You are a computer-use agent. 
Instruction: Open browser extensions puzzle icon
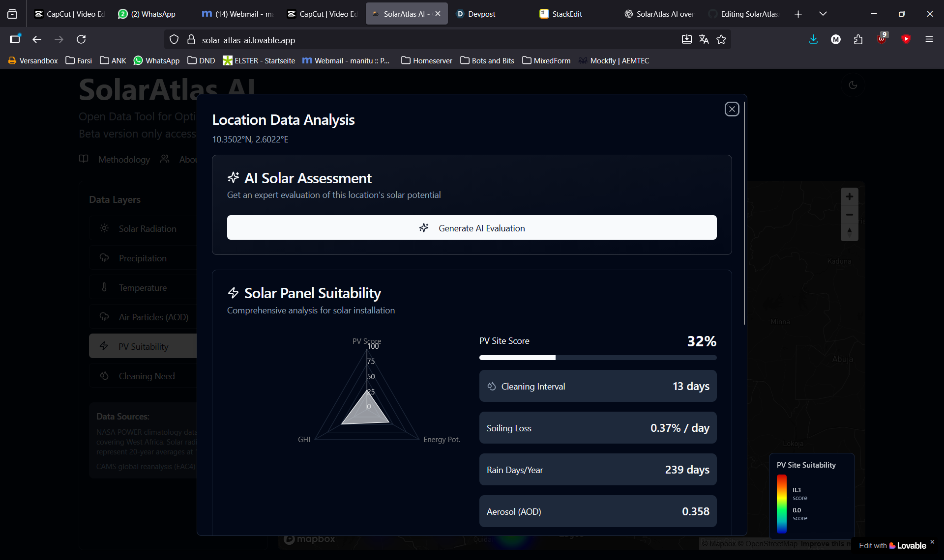tap(858, 39)
